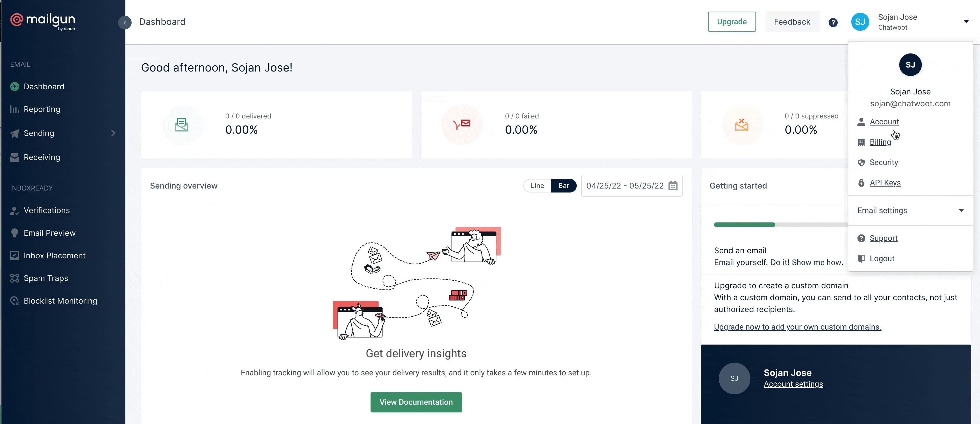Click the Dashboard icon in sidebar
980x424 pixels.
[14, 86]
